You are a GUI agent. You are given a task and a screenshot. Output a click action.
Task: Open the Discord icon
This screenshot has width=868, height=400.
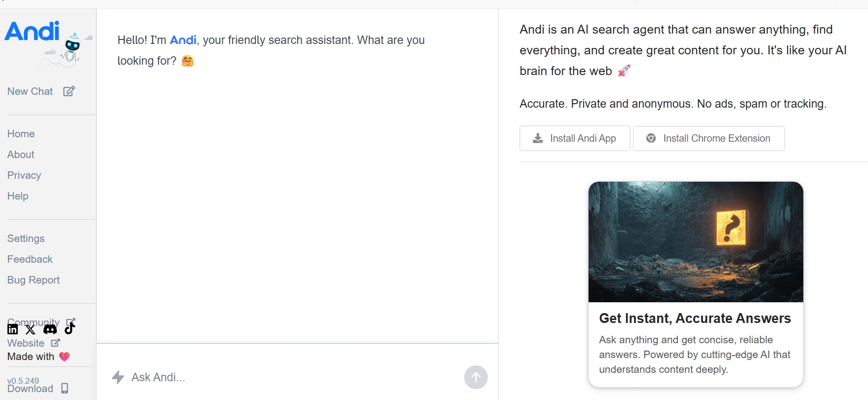(50, 329)
